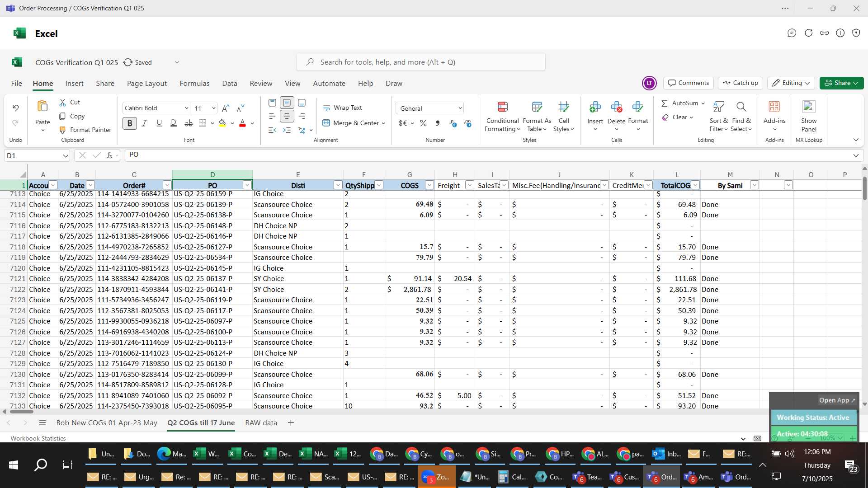Viewport: 868px width, 488px height.
Task: Click the Italic formatting icon
Action: click(x=144, y=123)
